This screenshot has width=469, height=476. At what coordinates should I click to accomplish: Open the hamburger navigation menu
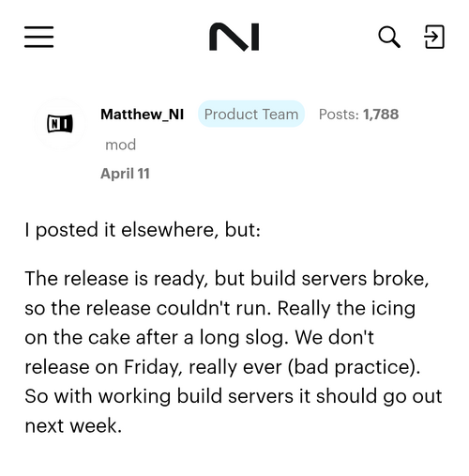pos(38,37)
